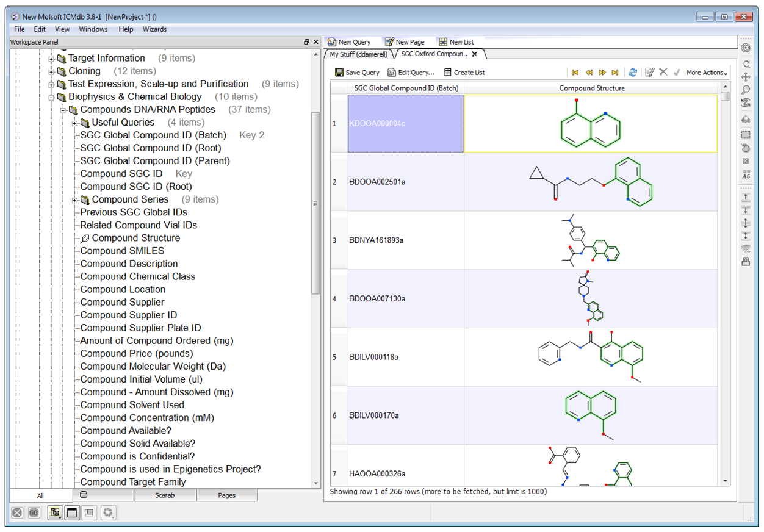764x532 pixels.
Task: Select the zoom magnifier tool
Action: [746, 90]
